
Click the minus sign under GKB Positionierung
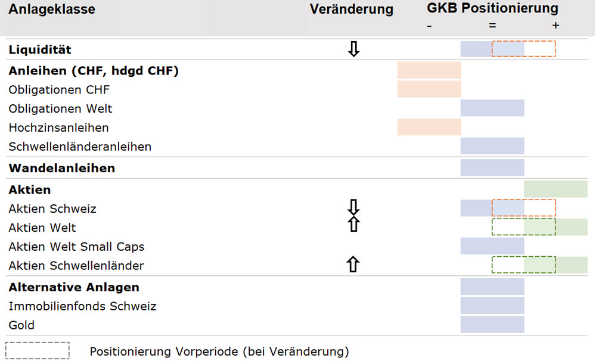429,26
